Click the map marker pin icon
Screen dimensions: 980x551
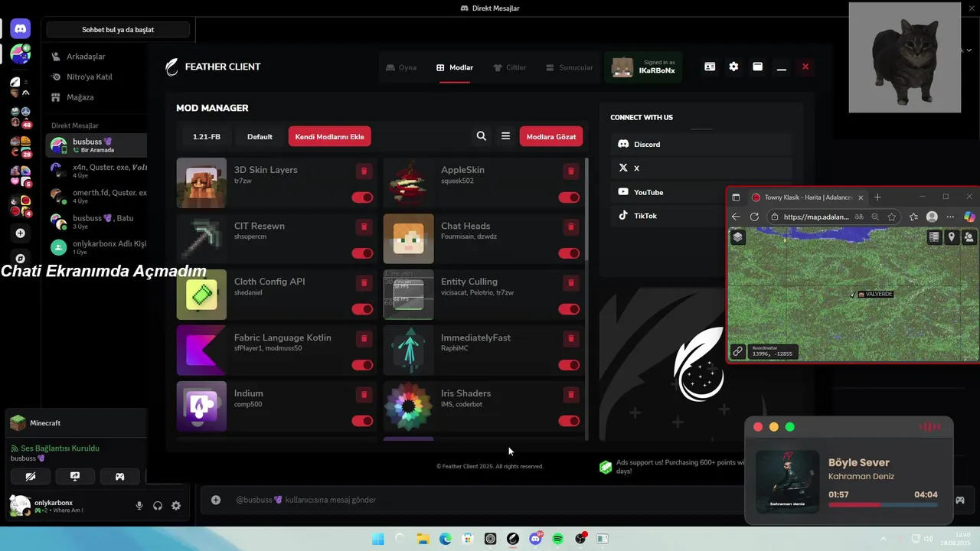point(952,237)
